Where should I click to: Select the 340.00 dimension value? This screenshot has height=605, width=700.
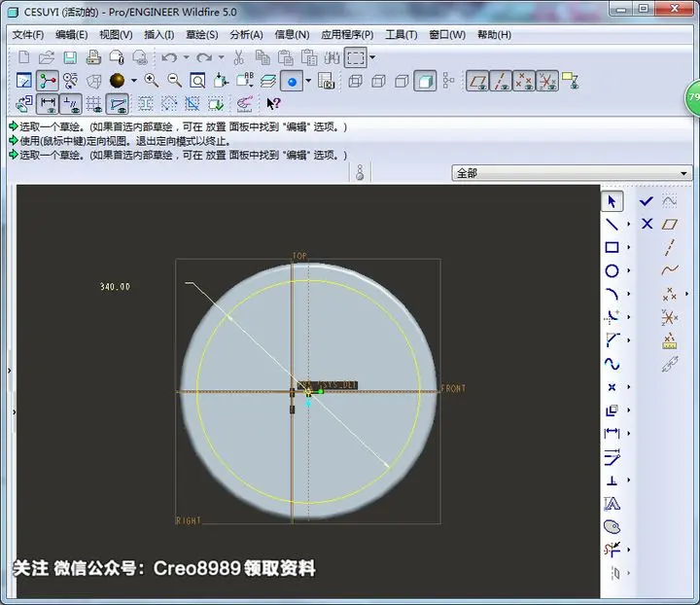pyautogui.click(x=115, y=287)
